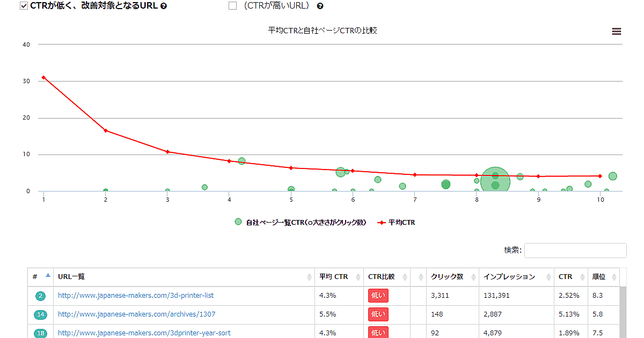Click red data point at rank 1
The height and width of the screenshot is (338, 644).
point(43,77)
